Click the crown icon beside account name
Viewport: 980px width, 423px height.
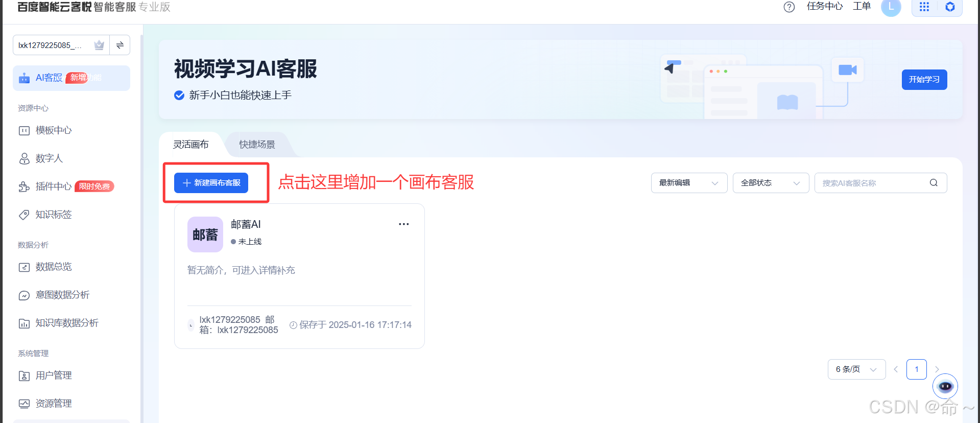pyautogui.click(x=99, y=45)
